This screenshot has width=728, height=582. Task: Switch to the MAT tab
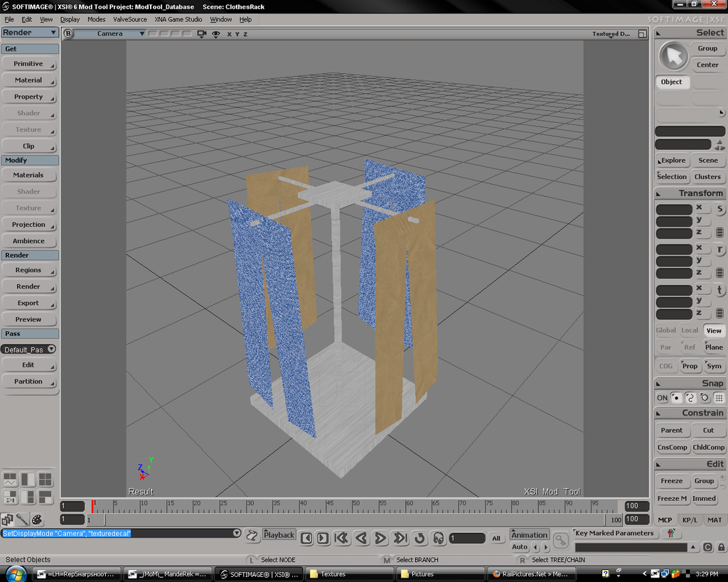[x=714, y=519]
